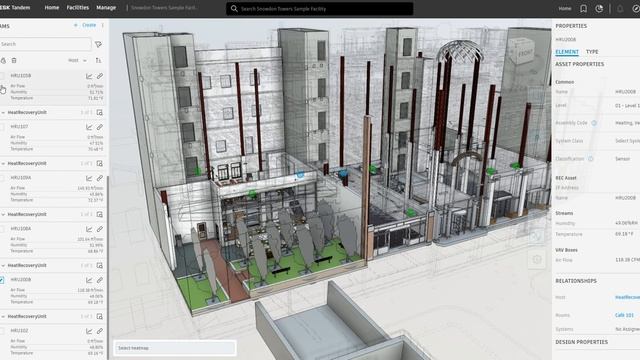Open the Select heatmap dropdown

click(175, 348)
